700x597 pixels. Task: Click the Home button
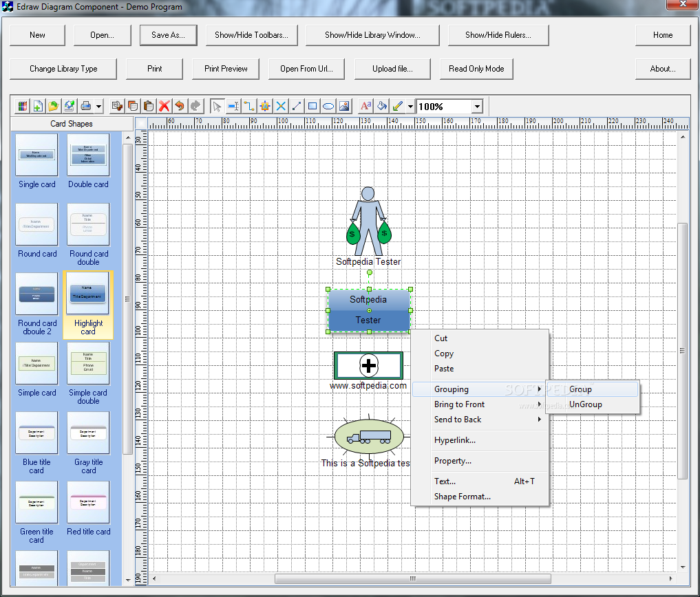663,35
